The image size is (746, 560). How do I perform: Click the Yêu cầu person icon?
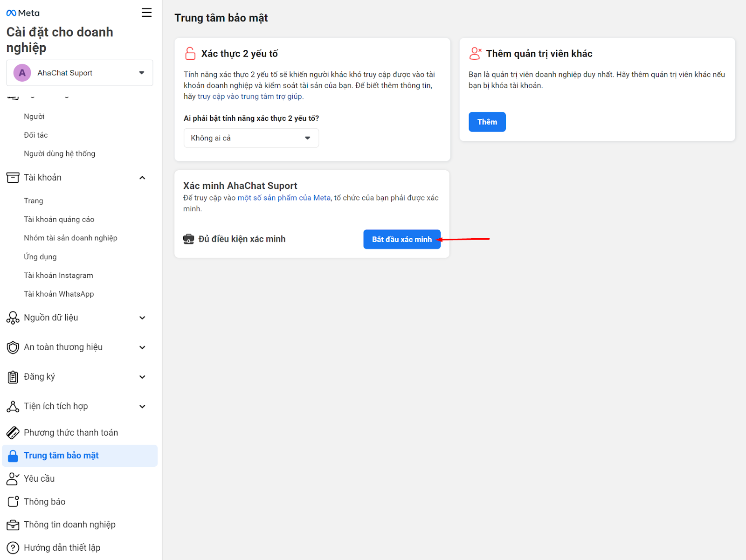click(x=13, y=479)
